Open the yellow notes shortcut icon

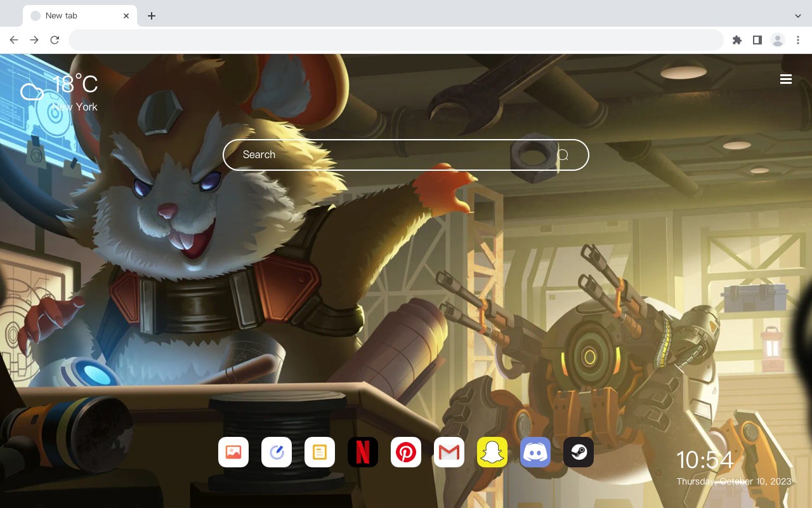pyautogui.click(x=320, y=452)
